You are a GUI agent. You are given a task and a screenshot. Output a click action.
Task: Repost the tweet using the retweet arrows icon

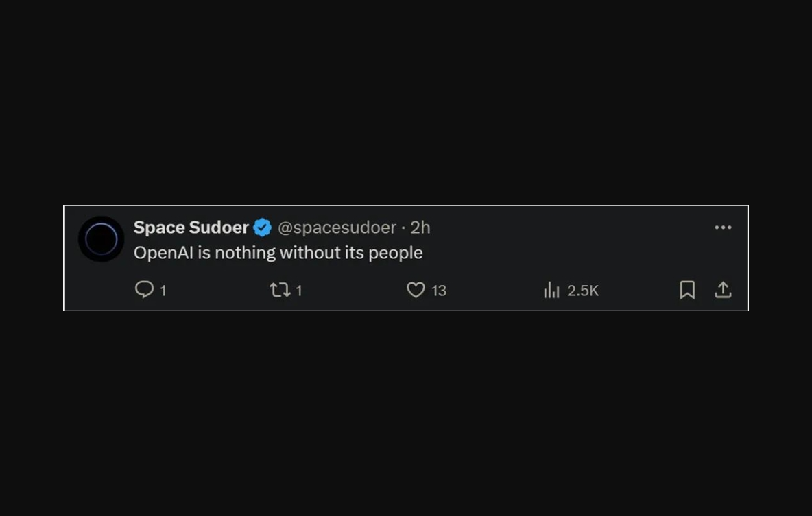pos(280,291)
